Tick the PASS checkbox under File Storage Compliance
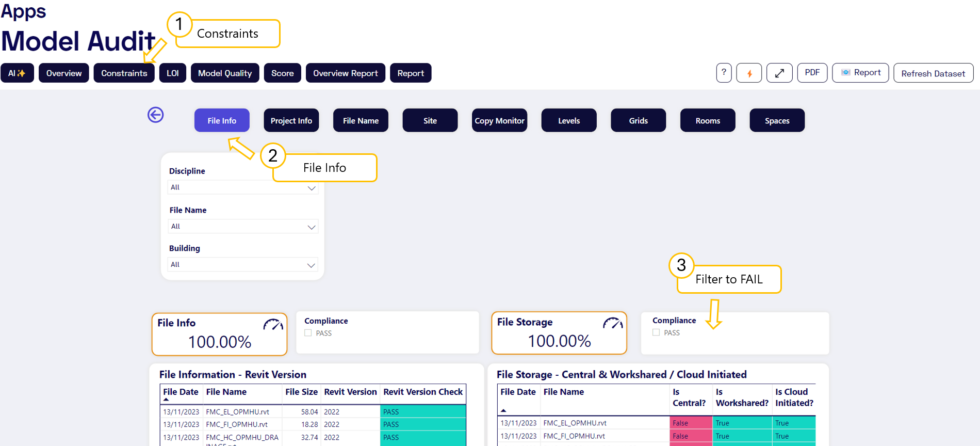 tap(656, 332)
